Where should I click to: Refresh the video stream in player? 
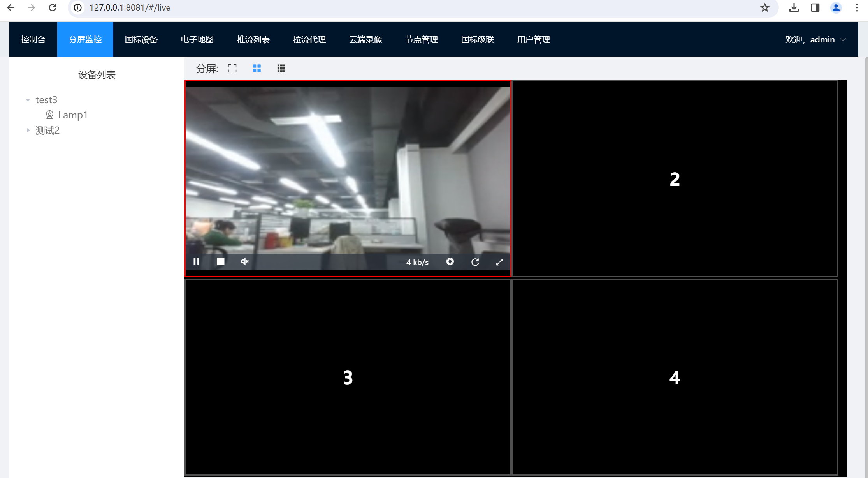coord(475,262)
